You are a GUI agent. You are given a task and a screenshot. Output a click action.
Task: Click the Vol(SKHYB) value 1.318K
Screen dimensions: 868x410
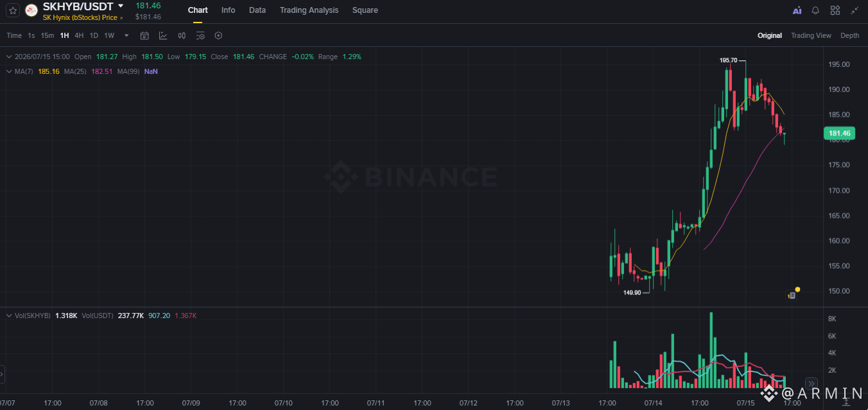click(66, 316)
